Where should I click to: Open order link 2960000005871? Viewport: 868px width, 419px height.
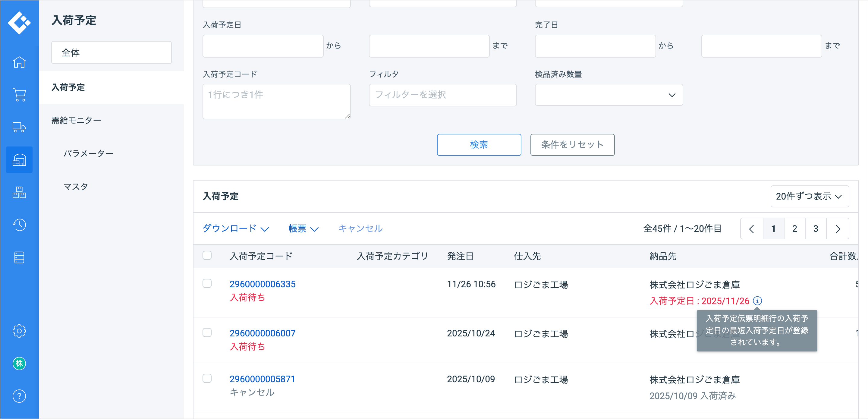(262, 379)
